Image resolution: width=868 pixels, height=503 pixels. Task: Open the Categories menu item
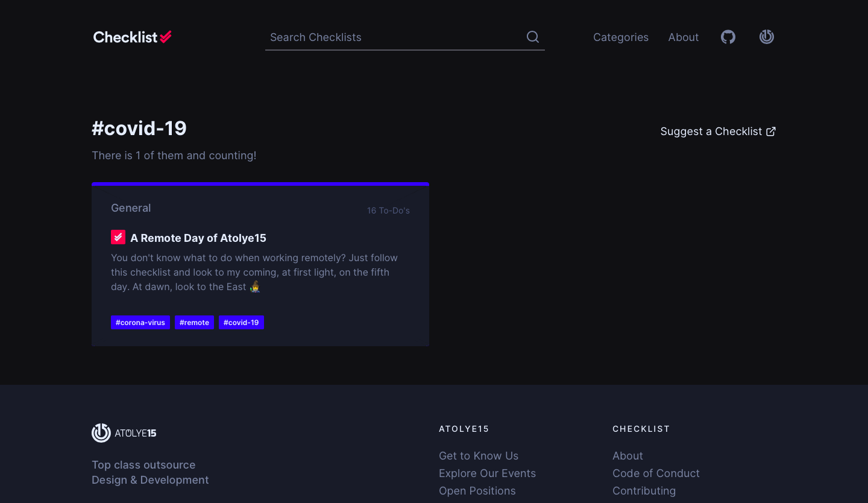(x=620, y=37)
